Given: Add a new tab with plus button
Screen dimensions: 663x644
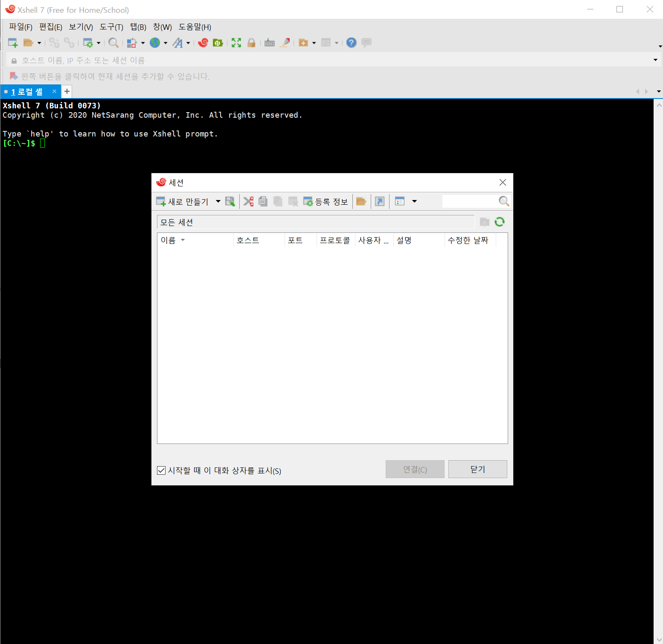Looking at the screenshot, I should coord(67,91).
